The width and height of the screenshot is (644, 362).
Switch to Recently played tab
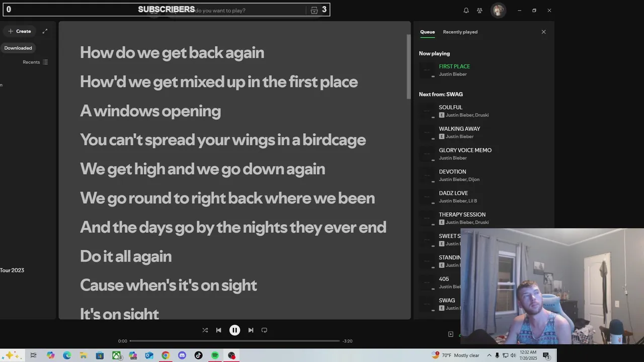point(460,32)
